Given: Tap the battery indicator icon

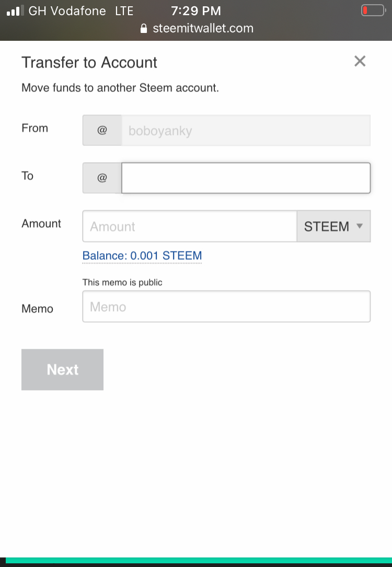Looking at the screenshot, I should pyautogui.click(x=372, y=10).
